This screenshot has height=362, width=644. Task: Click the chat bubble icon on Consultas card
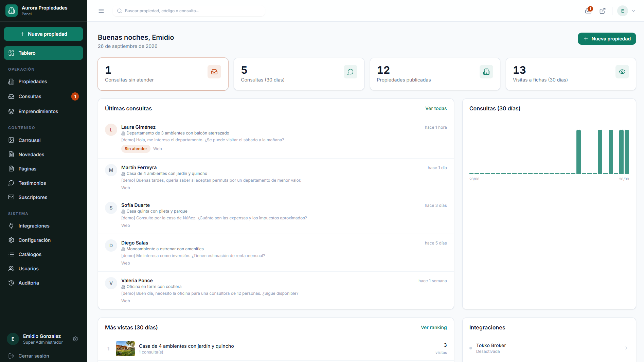pyautogui.click(x=351, y=72)
